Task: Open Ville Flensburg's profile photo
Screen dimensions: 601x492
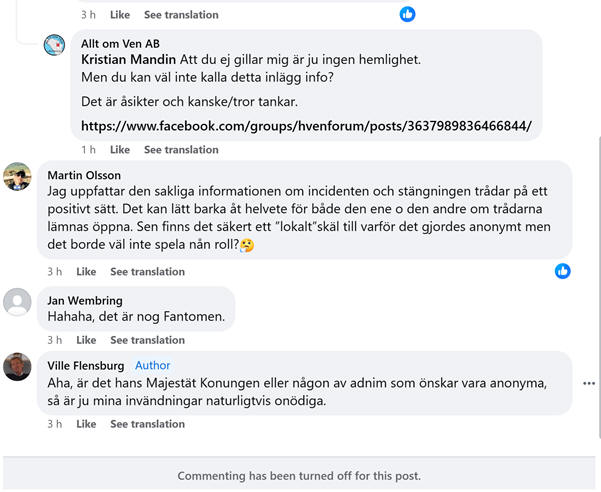Action: click(x=17, y=367)
